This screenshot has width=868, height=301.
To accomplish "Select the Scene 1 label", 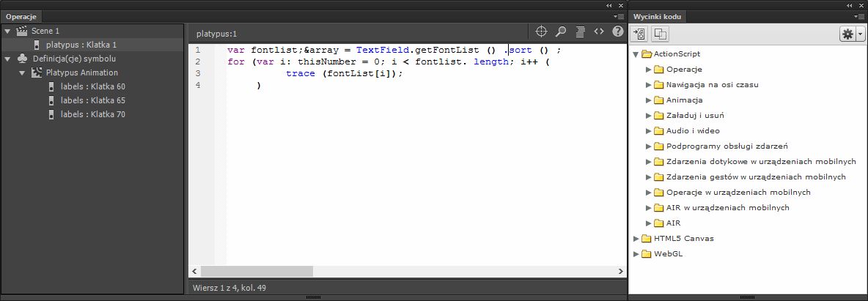I will 45,31.
